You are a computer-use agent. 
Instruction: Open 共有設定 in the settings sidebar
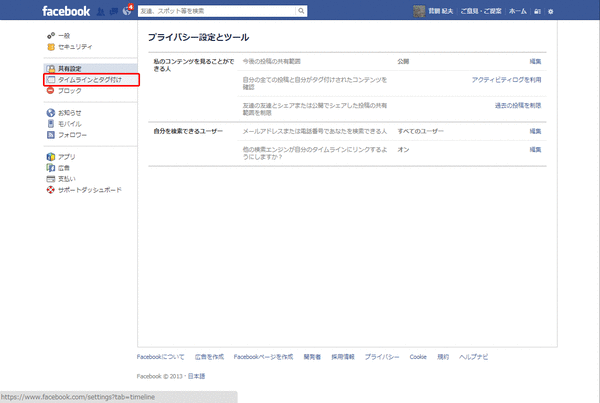coord(90,69)
